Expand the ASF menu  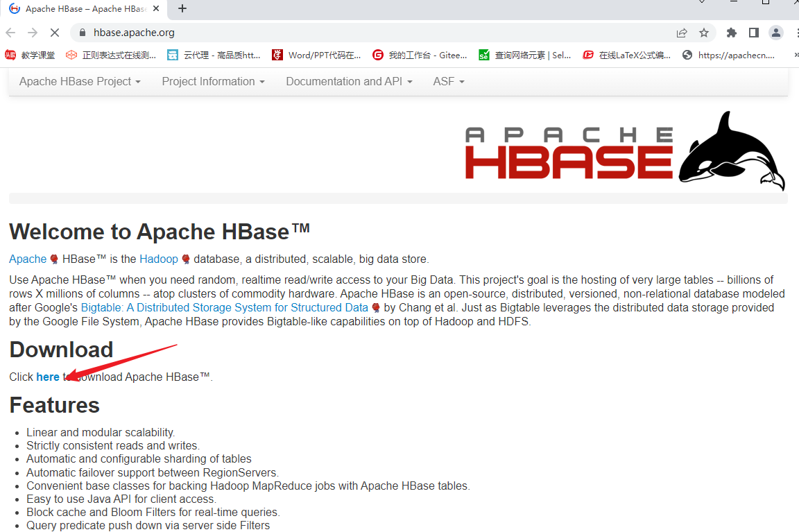pos(449,82)
